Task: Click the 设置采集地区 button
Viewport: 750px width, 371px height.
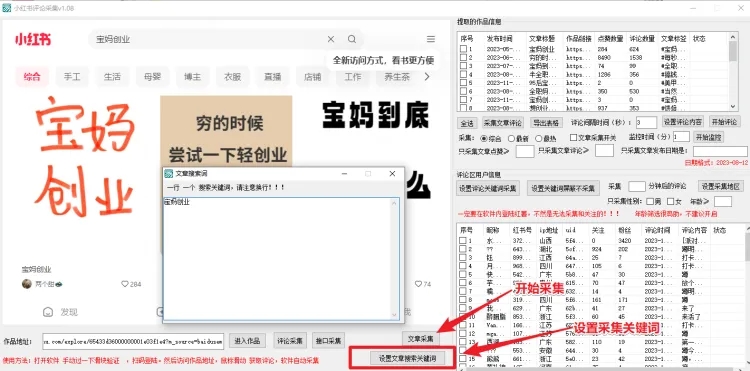Action: click(721, 186)
